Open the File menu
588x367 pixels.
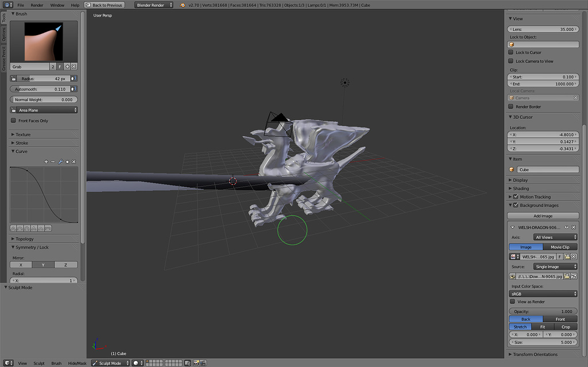click(x=21, y=5)
